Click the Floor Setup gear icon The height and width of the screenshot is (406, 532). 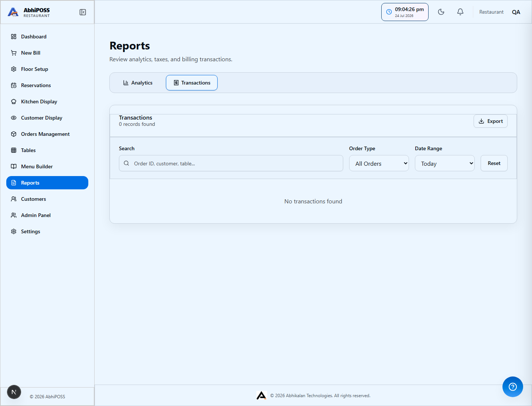click(x=14, y=69)
